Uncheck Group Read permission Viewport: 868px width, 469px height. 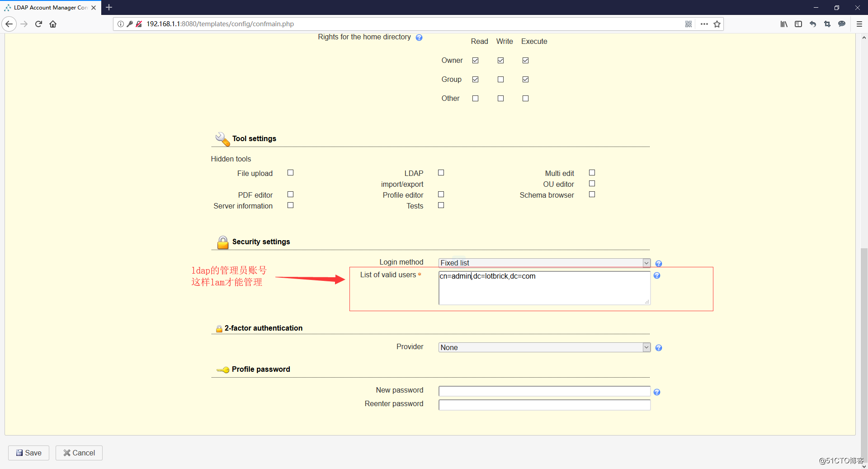coord(475,79)
